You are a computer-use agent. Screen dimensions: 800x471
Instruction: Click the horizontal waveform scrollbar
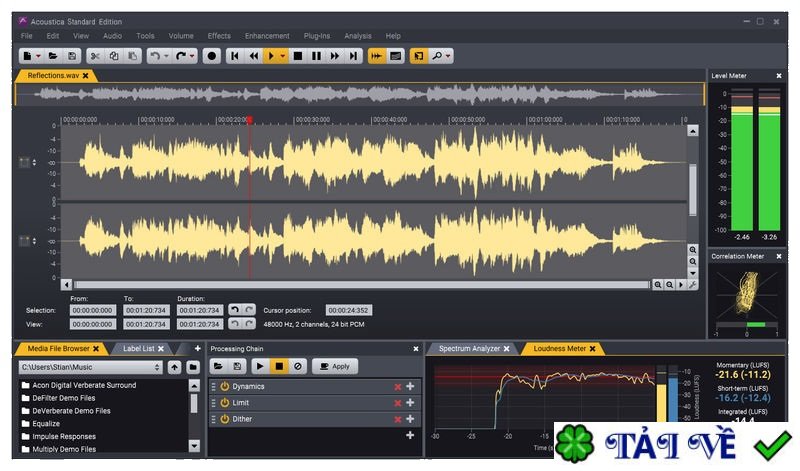point(362,285)
